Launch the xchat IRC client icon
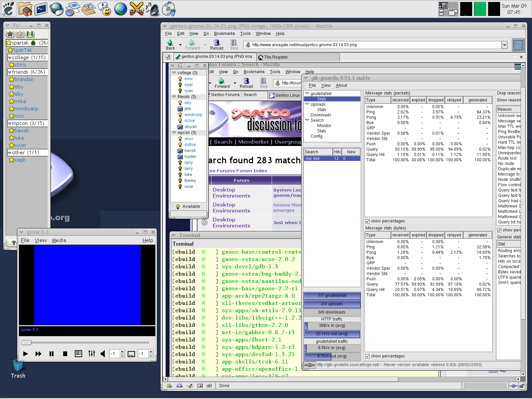The image size is (532, 399). pos(136,9)
